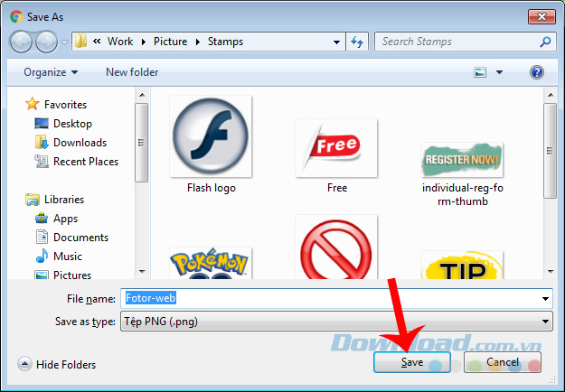Click the Libraries folder icon
This screenshot has height=392, width=565.
coord(33,200)
